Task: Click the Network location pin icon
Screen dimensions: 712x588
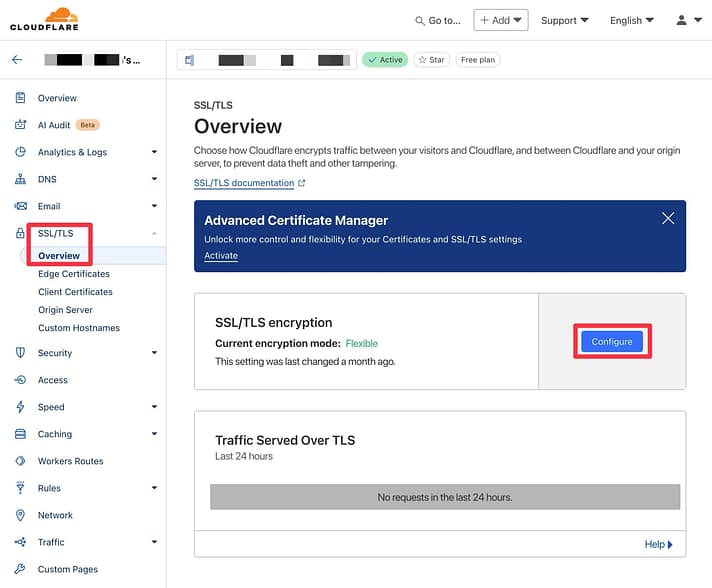Action: tap(20, 515)
